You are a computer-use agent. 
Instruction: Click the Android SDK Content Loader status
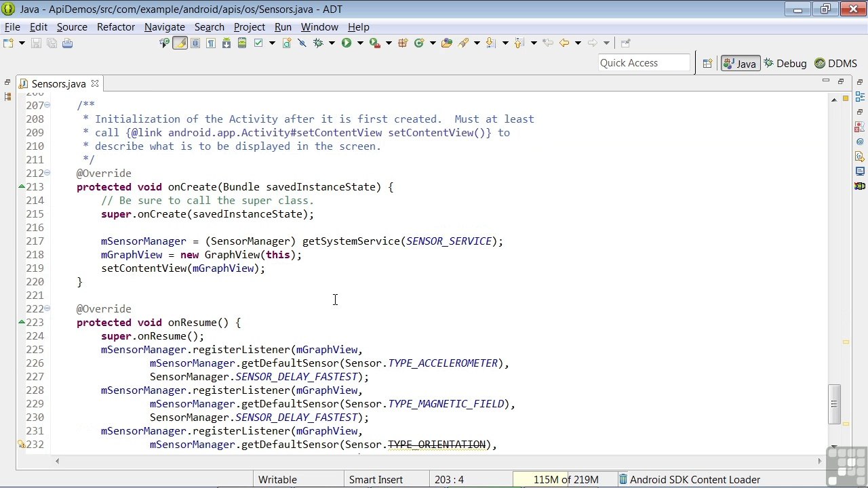point(695,480)
